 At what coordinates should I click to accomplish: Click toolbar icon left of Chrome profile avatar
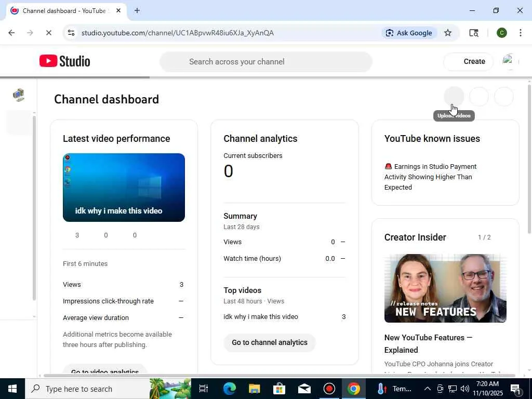474,33
